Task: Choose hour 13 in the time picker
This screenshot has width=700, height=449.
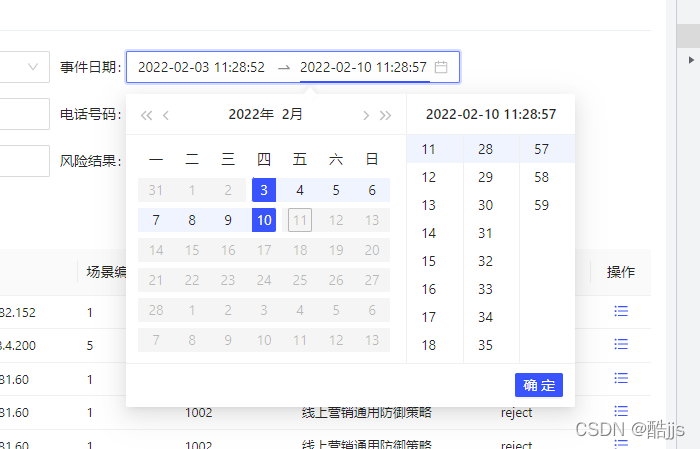Action: [434, 205]
